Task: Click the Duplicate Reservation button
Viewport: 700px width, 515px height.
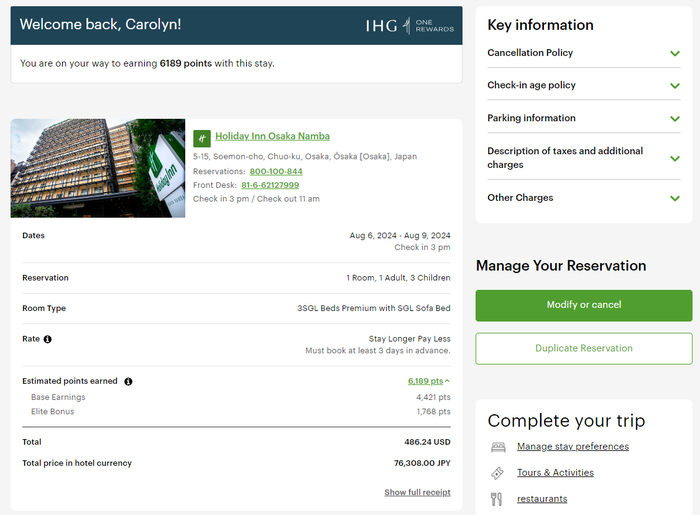Action: pos(584,349)
